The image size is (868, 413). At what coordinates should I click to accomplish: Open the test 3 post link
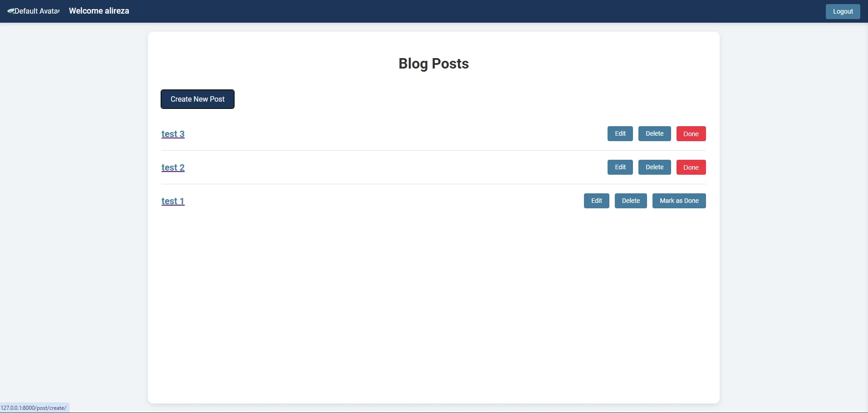pyautogui.click(x=173, y=134)
